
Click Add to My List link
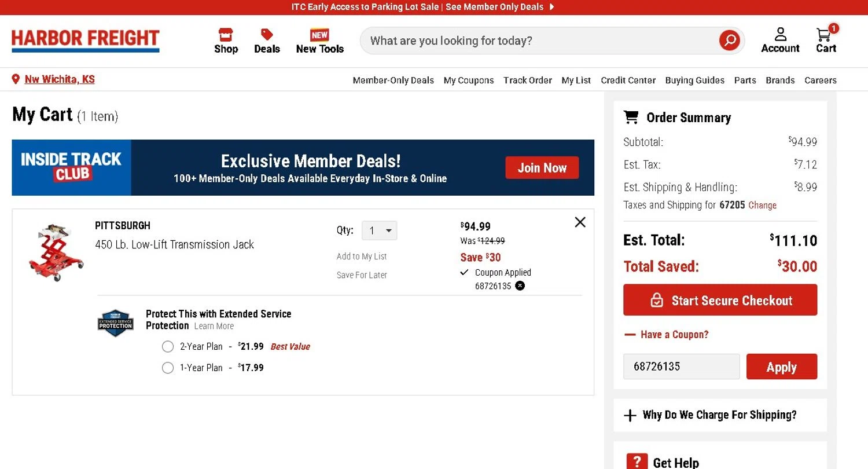362,257
